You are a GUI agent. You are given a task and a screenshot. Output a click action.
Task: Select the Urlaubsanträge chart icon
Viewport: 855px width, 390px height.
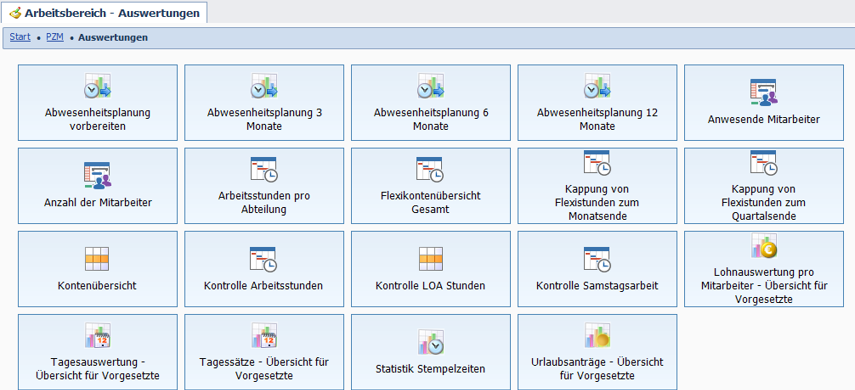(x=597, y=335)
